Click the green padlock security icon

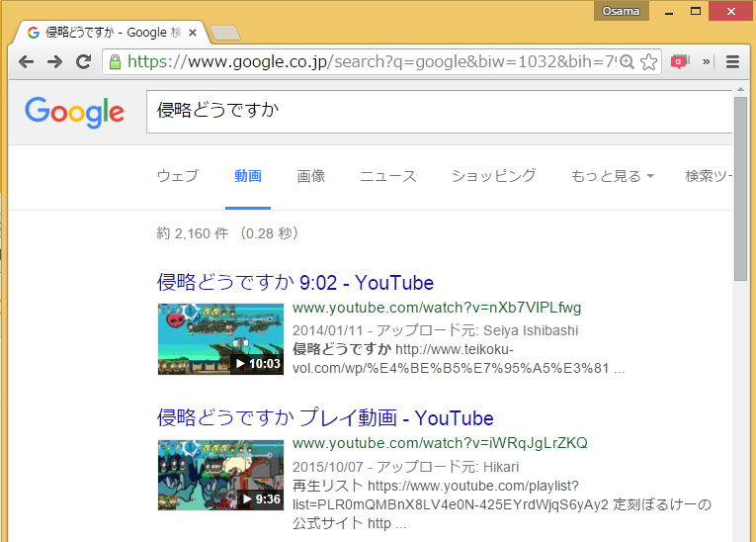[x=115, y=61]
